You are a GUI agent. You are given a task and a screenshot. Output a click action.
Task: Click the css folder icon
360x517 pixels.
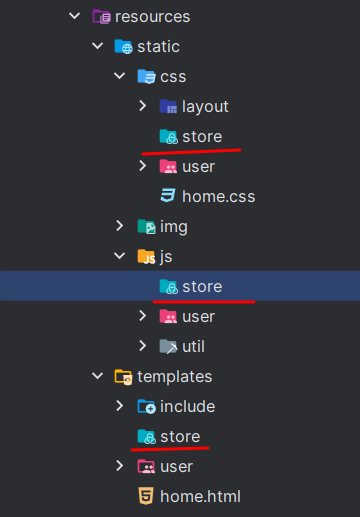(146, 76)
